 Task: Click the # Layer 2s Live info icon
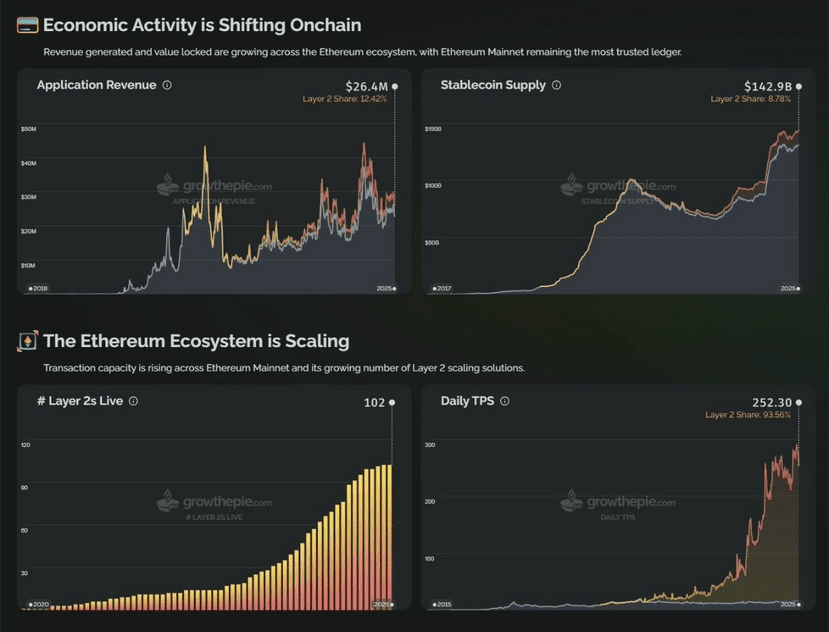134,401
